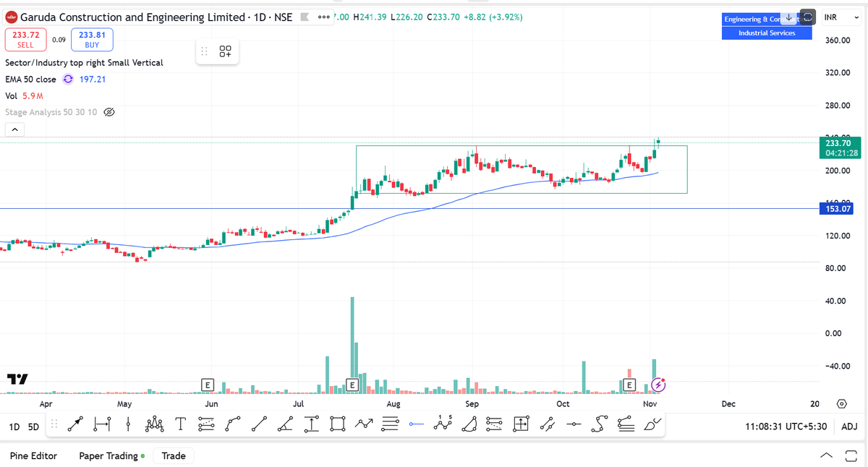Maximize the bottom panel
The height and width of the screenshot is (467, 868).
851,456
